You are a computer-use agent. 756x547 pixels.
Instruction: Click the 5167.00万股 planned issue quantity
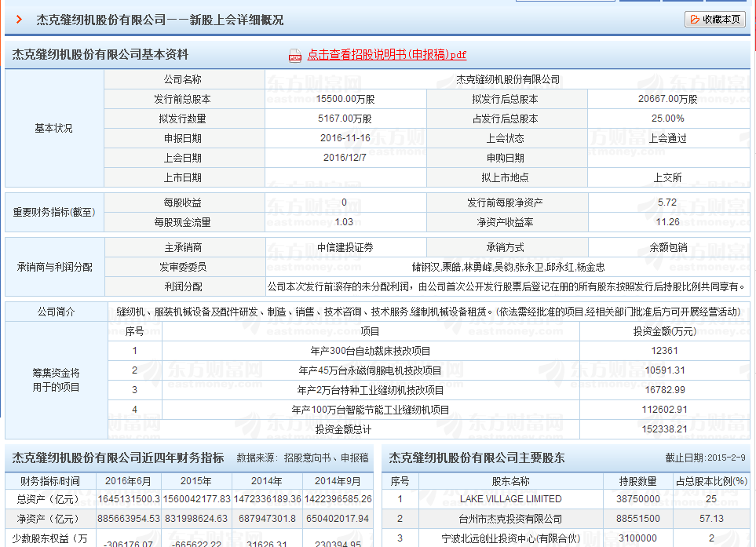coord(345,119)
